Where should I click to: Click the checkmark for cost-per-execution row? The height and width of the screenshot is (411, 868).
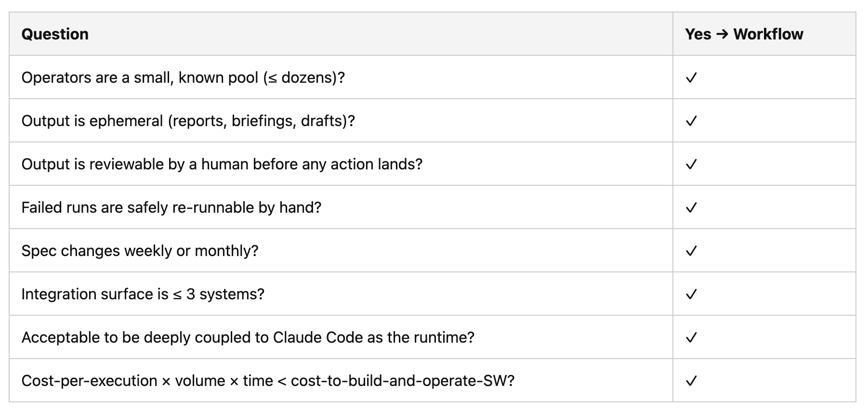[691, 381]
